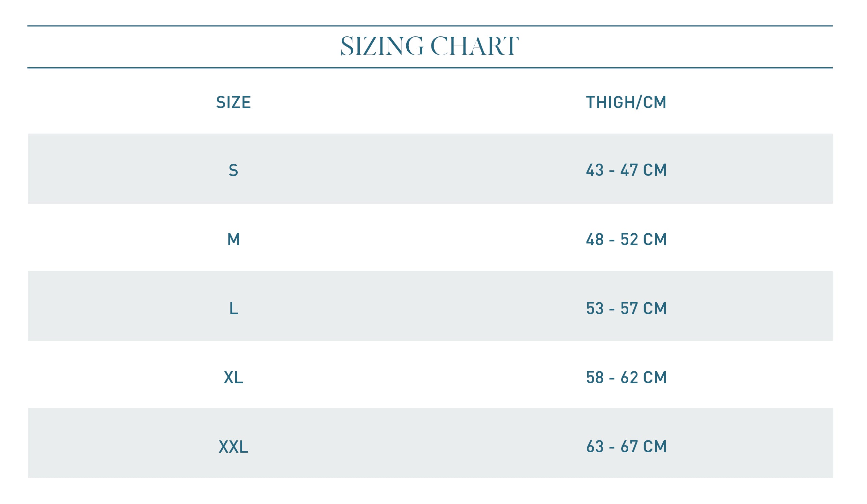Image resolution: width=867 pixels, height=504 pixels.
Task: Click the gray S row between both columns
Action: click(430, 169)
